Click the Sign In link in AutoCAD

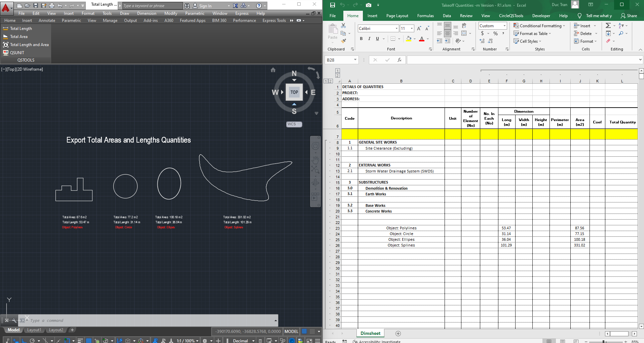coord(205,6)
